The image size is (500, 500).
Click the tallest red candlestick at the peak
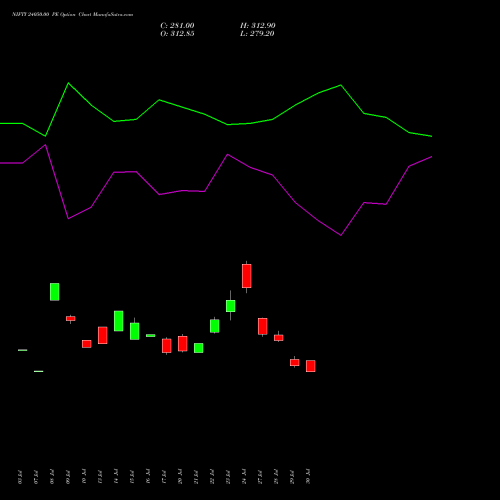coord(247,276)
